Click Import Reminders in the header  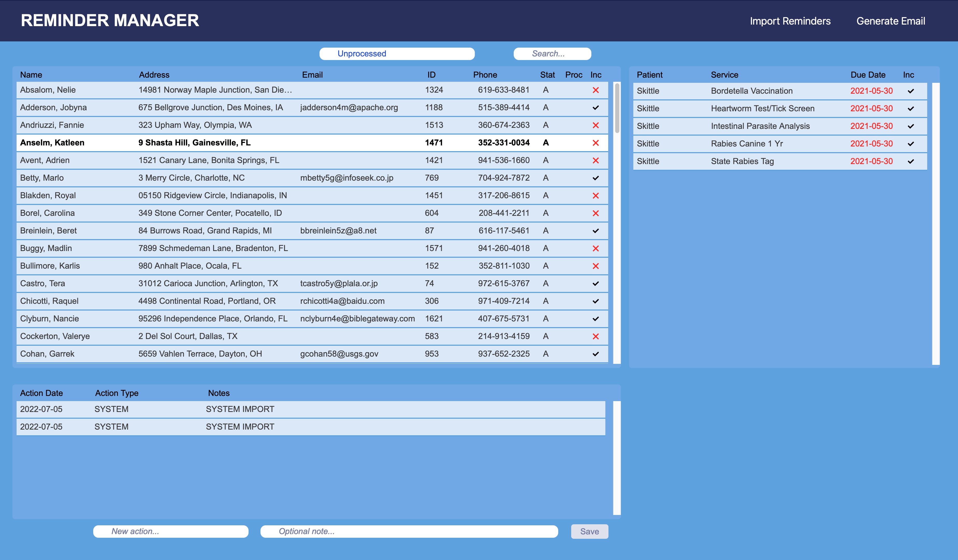(790, 21)
